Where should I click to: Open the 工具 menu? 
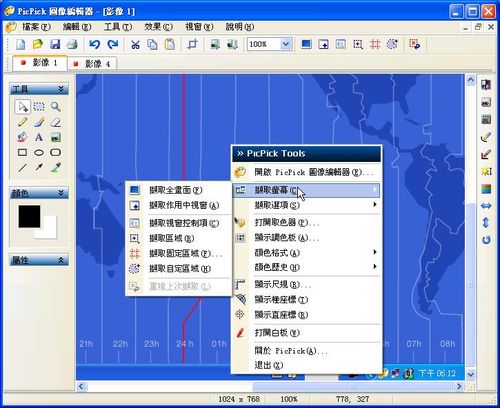pyautogui.click(x=118, y=27)
